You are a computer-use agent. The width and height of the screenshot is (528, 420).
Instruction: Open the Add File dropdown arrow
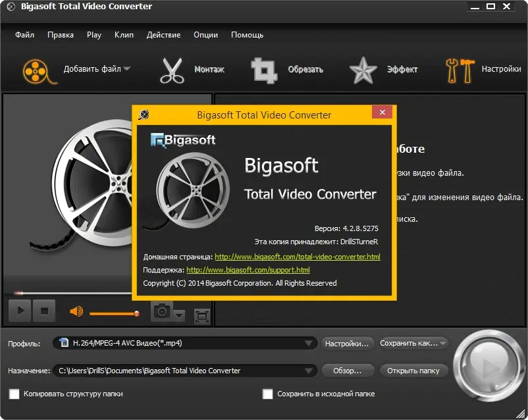[x=127, y=68]
